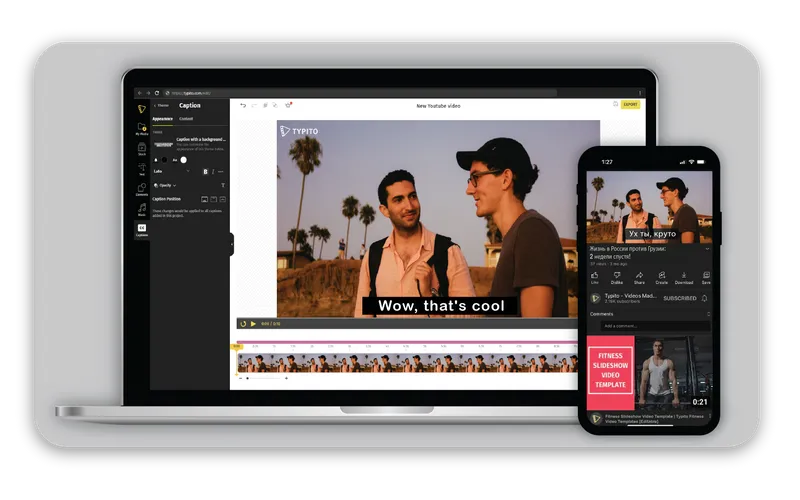This screenshot has height=500, width=800.
Task: Open My Media in the sidebar
Action: [x=142, y=129]
